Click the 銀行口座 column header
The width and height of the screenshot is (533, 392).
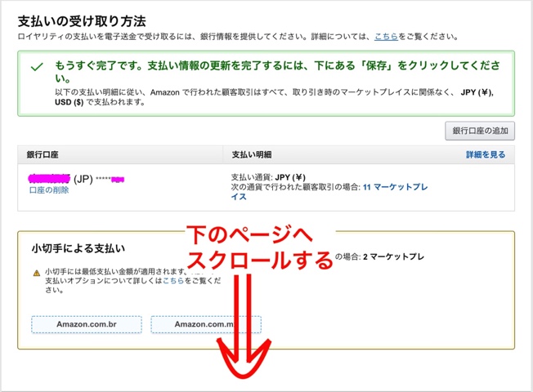pos(45,154)
